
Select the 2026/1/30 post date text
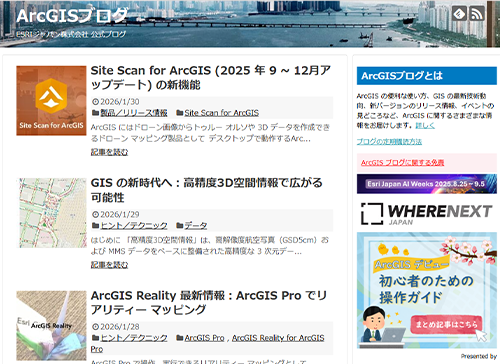tap(120, 102)
